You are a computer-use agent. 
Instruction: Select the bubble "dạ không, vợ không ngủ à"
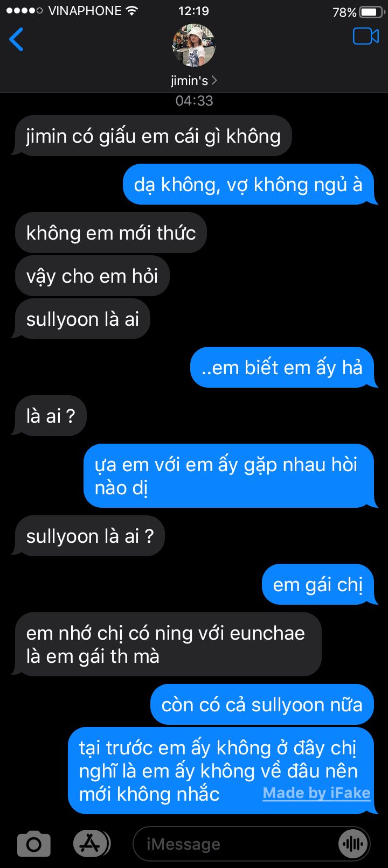(248, 184)
